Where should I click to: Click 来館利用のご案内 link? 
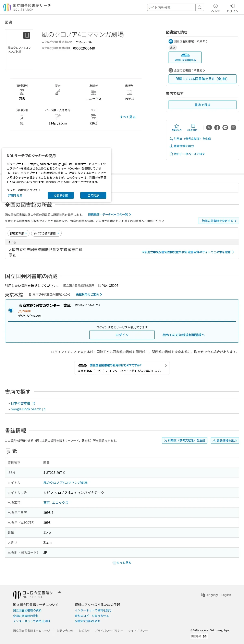click(89, 295)
